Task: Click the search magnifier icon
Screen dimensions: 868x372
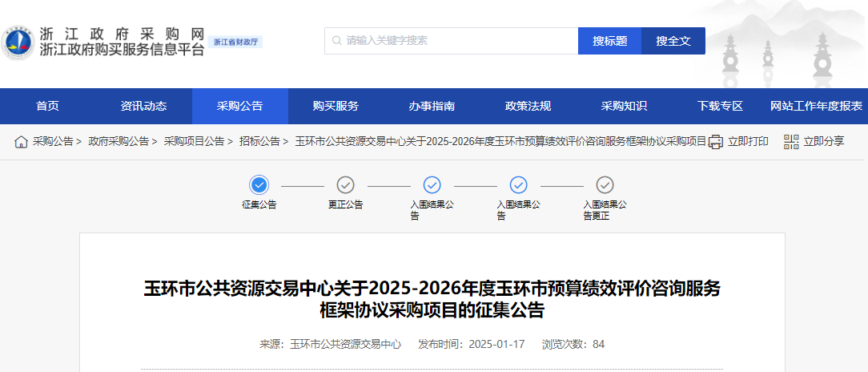Action: [336, 41]
